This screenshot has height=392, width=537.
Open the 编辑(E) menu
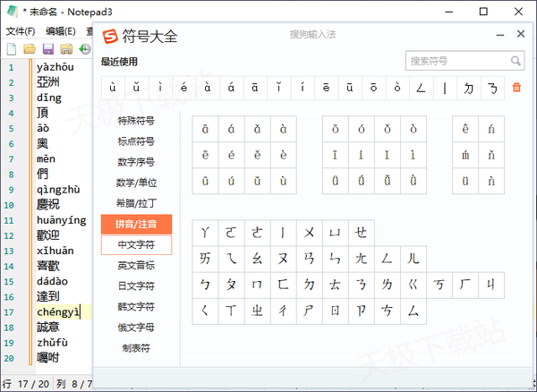coord(61,31)
